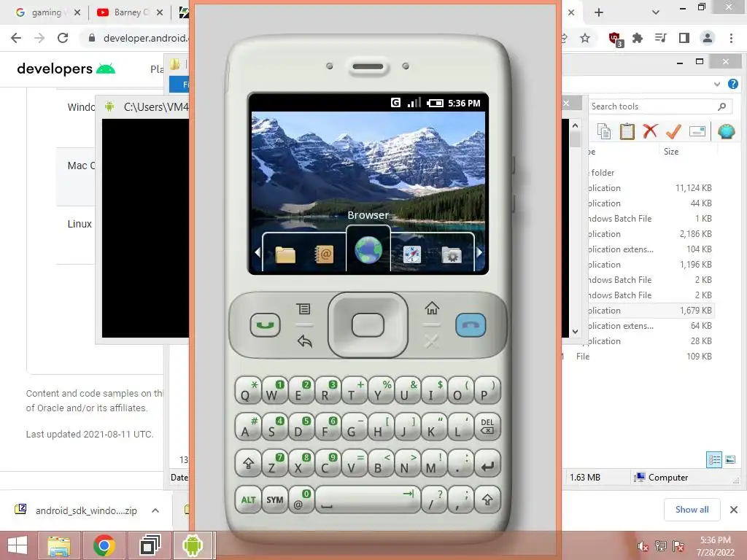The width and height of the screenshot is (747, 560).
Task: Open Chrome tab search dropdown chevron
Action: tap(656, 12)
